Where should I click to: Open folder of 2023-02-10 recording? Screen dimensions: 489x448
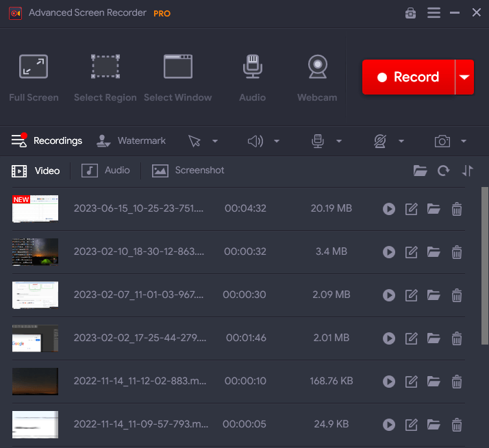click(x=434, y=252)
